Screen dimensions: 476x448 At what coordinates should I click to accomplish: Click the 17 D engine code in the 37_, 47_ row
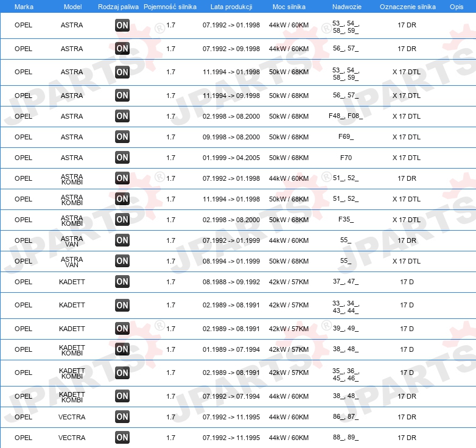(407, 282)
